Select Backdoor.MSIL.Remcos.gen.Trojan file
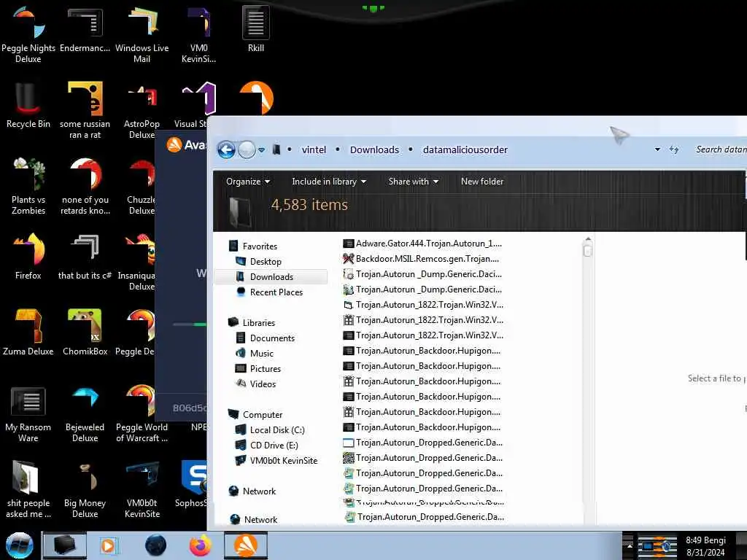This screenshot has height=560, width=747. tap(421, 259)
